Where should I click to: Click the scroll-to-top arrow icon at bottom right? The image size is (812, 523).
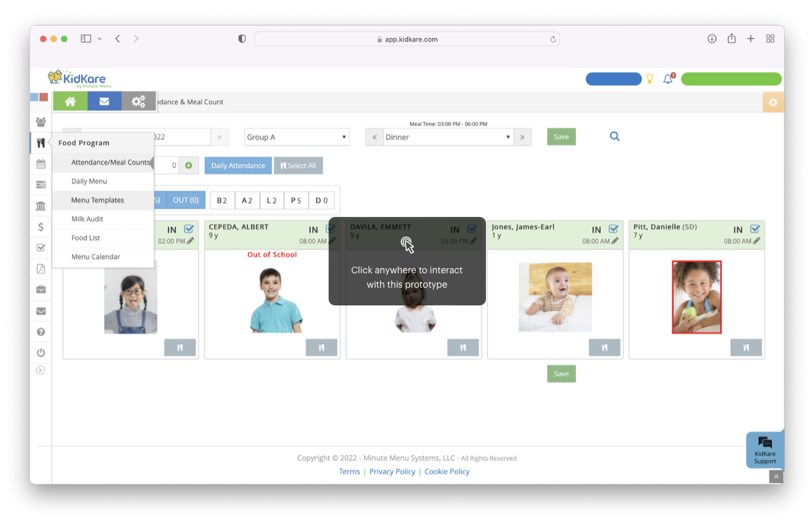point(776,477)
